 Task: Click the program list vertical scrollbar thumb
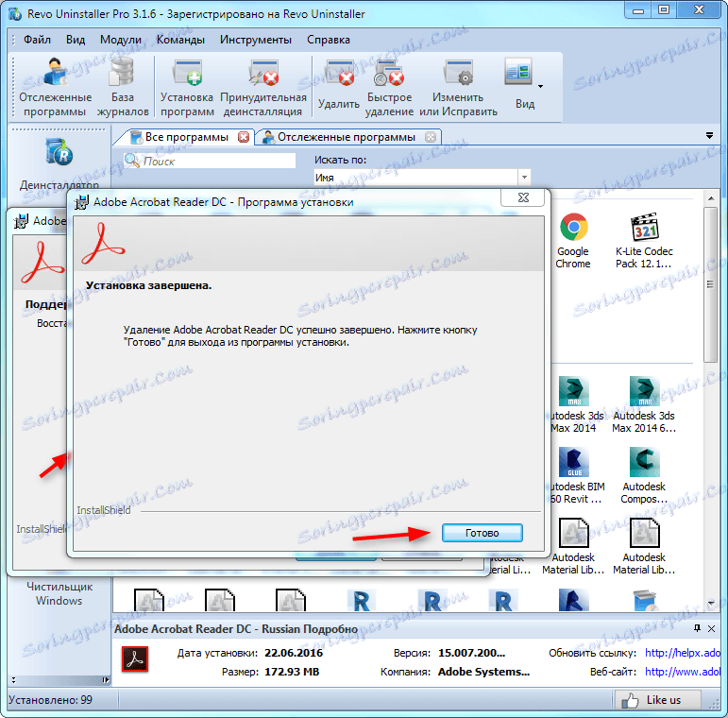(711, 284)
